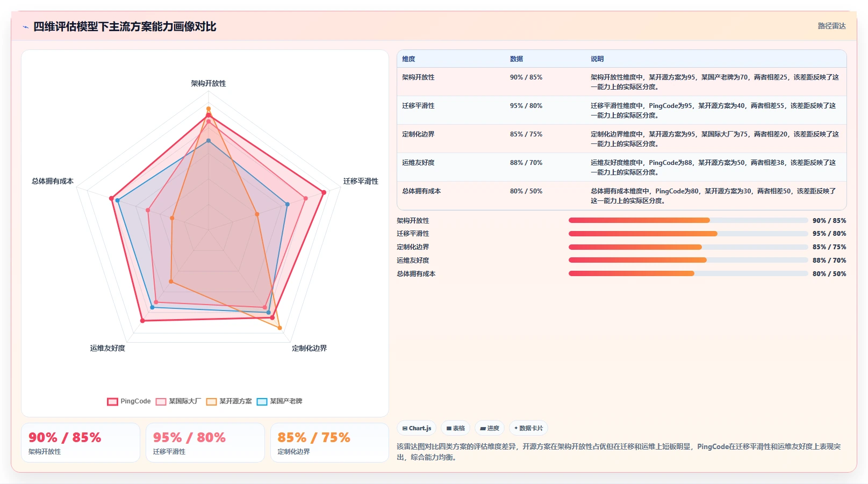Viewport: 868px width, 484px height.
Task: Click table value 80% / 50%
Action: pos(526,191)
